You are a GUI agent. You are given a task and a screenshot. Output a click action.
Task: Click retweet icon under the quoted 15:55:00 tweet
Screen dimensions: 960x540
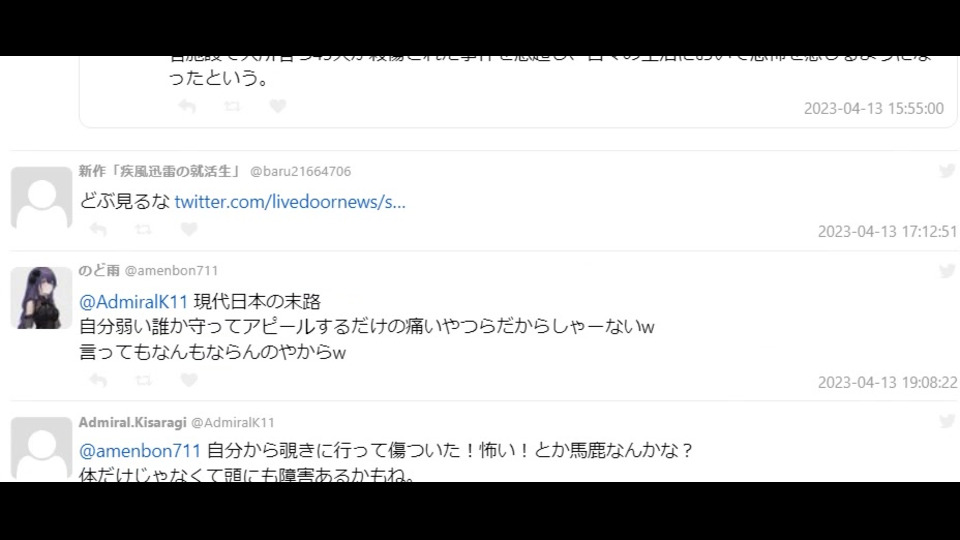(x=232, y=107)
